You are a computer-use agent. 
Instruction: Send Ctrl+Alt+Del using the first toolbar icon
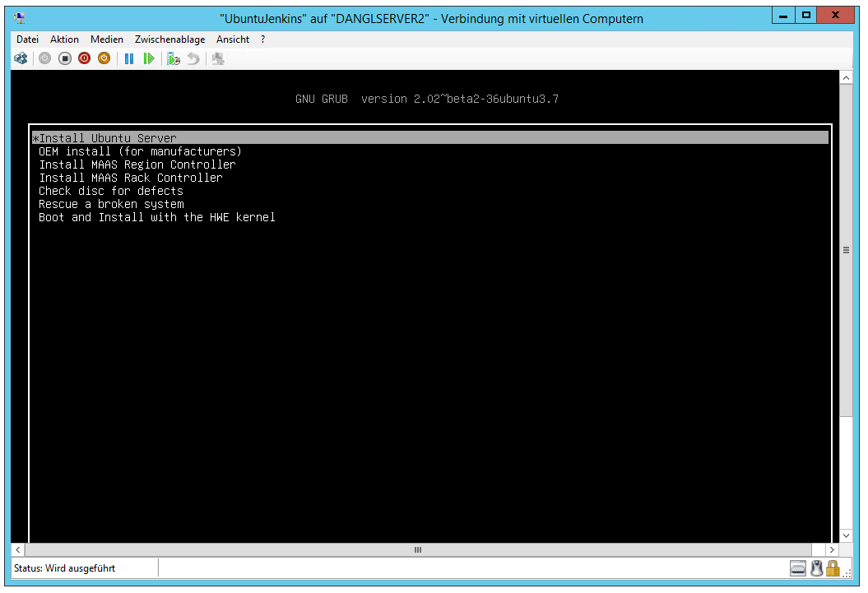pos(21,58)
